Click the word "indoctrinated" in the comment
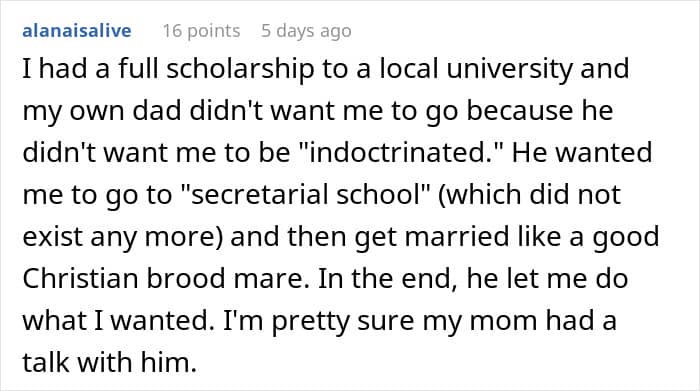Viewport: 700px width, 391px height. point(397,152)
